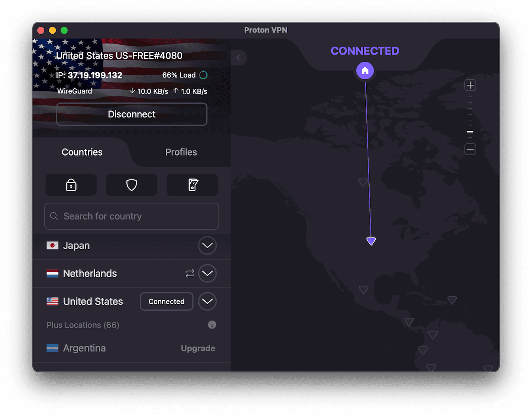Click the CONNECTED status label

coord(365,51)
